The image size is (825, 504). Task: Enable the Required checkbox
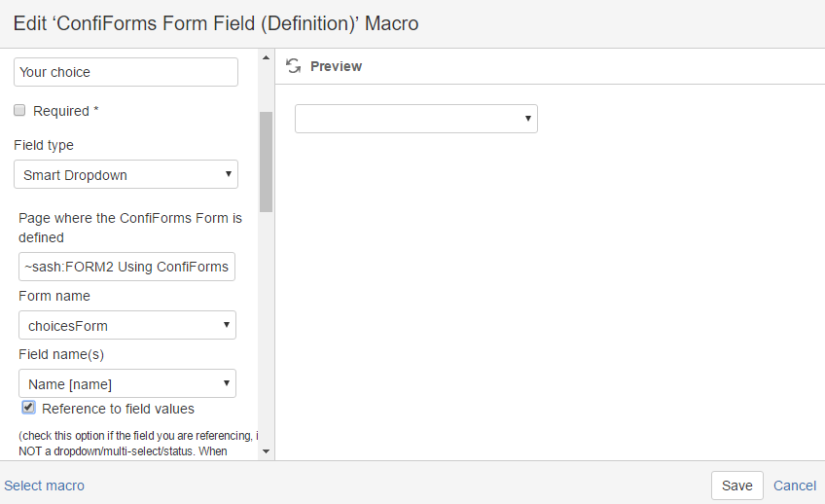[x=19, y=111]
